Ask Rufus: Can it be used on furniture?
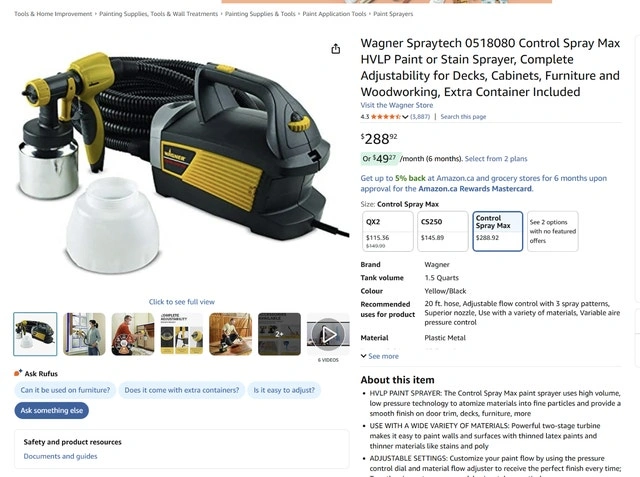Screen dimensions: 640x477 point(65,390)
